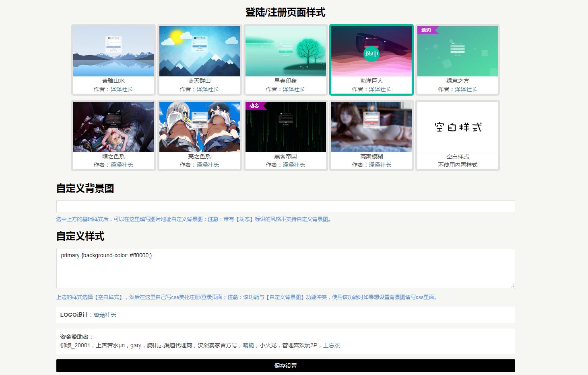Choose the 蓝天群山 style thumbnail

200,51
